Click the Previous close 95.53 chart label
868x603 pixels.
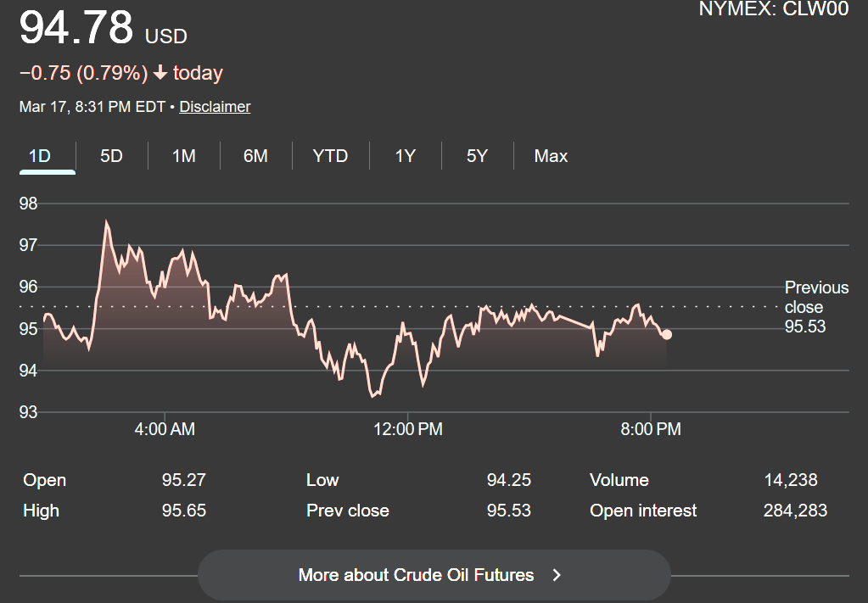click(815, 307)
